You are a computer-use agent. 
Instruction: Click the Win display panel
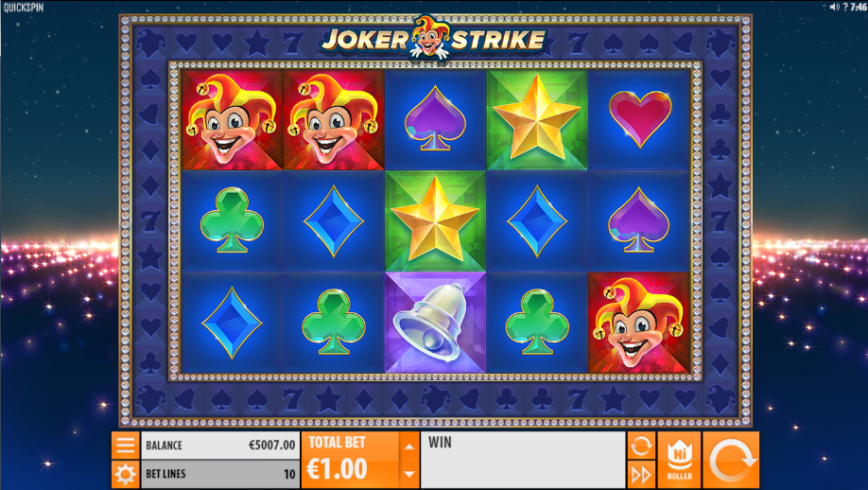click(x=523, y=460)
